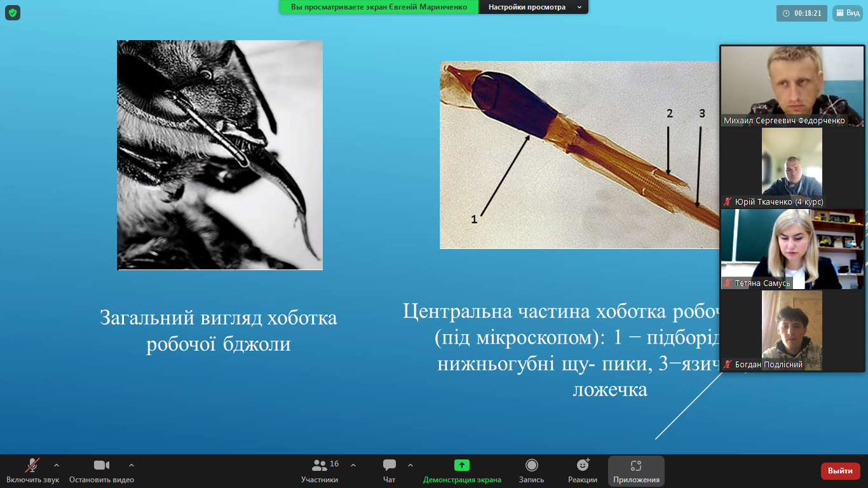
Task: Expand video options arrow next to camera
Action: 132,465
